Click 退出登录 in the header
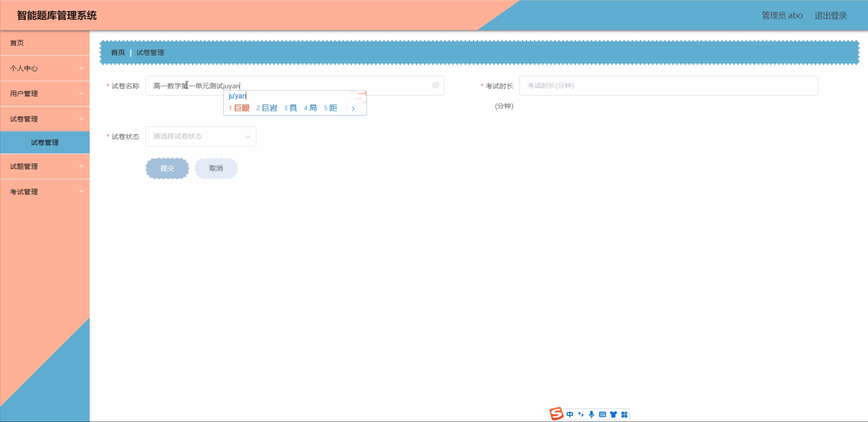Image resolution: width=868 pixels, height=422 pixels. 830,16
